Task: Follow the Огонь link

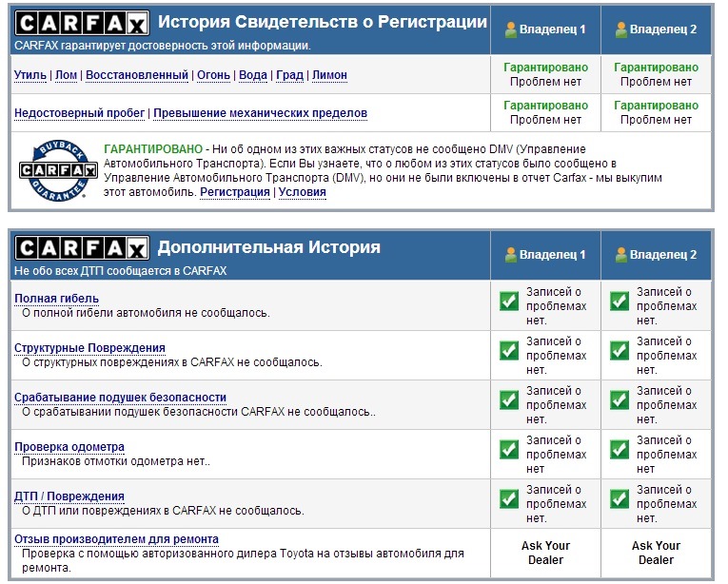Action: click(x=213, y=75)
